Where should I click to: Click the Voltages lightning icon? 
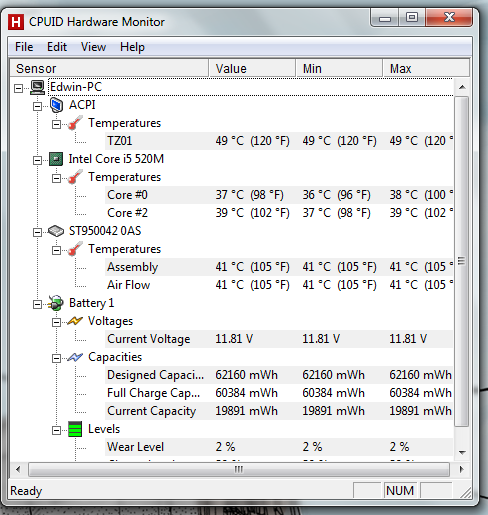[75, 321]
